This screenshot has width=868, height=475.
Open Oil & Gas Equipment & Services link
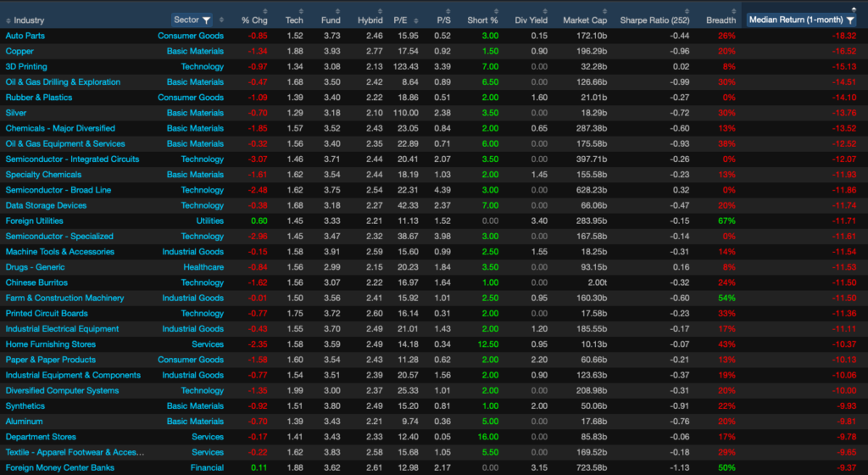65,144
